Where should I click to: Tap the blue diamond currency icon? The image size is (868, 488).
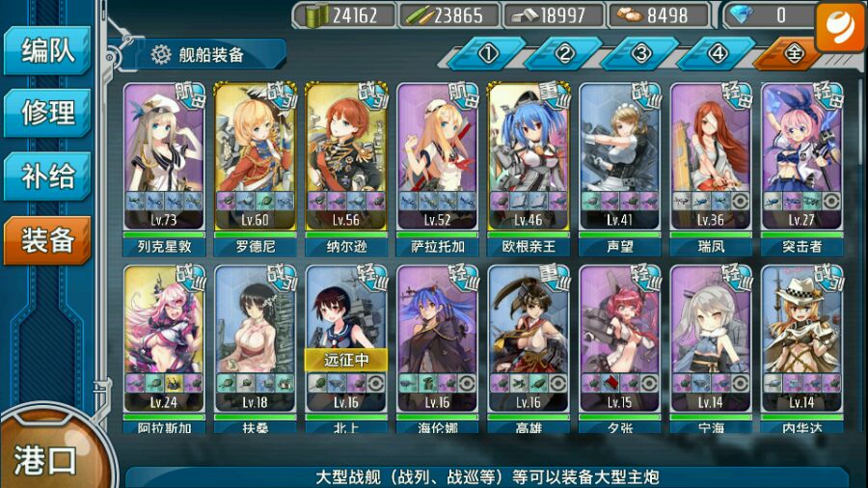pyautogui.click(x=741, y=15)
